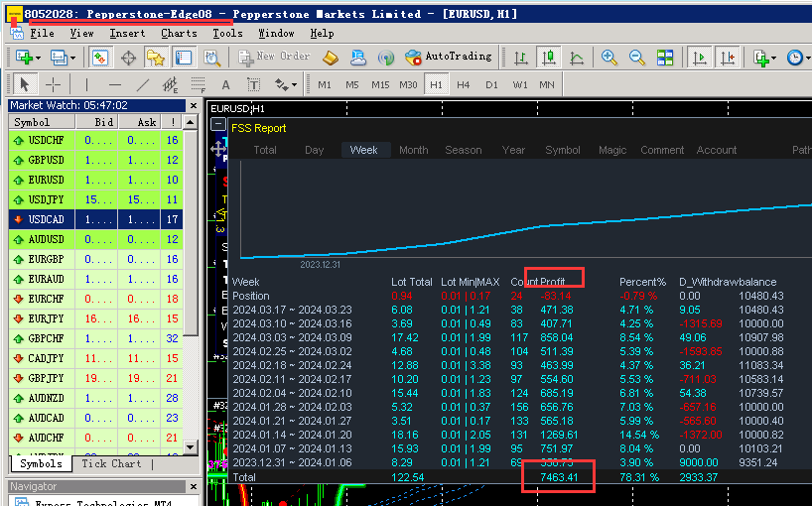Toggle Chart Shift icon
This screenshot has height=506, width=812.
point(727,57)
